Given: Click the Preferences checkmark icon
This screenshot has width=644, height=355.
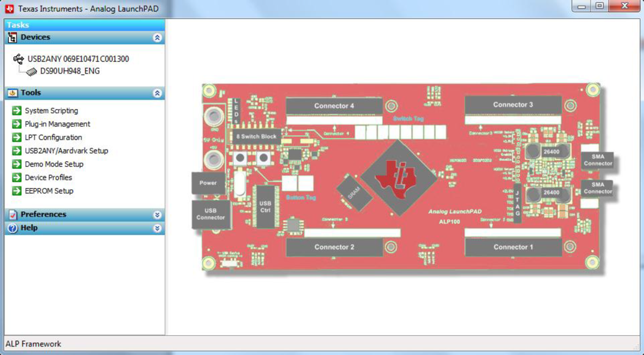Looking at the screenshot, I should pyautogui.click(x=12, y=215).
